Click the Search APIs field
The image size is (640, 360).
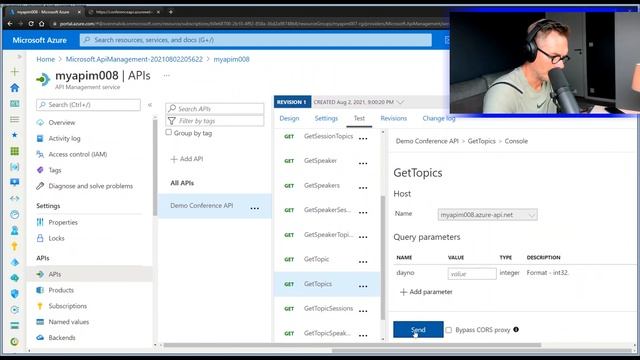pyautogui.click(x=215, y=109)
